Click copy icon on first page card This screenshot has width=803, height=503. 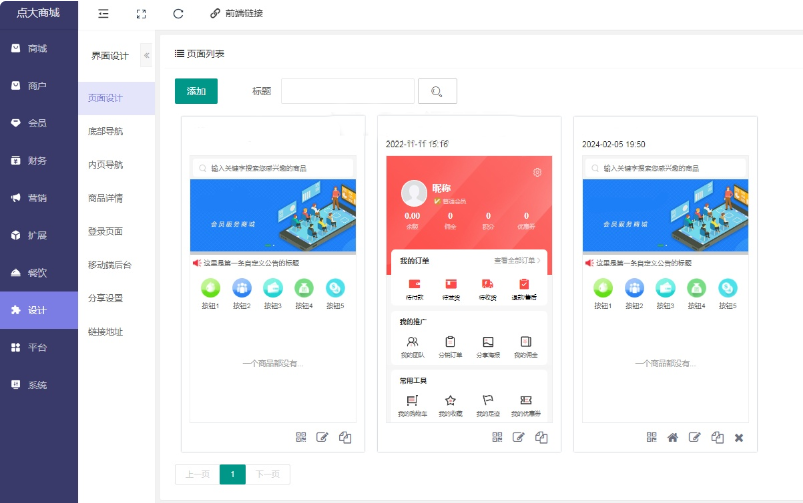(345, 437)
